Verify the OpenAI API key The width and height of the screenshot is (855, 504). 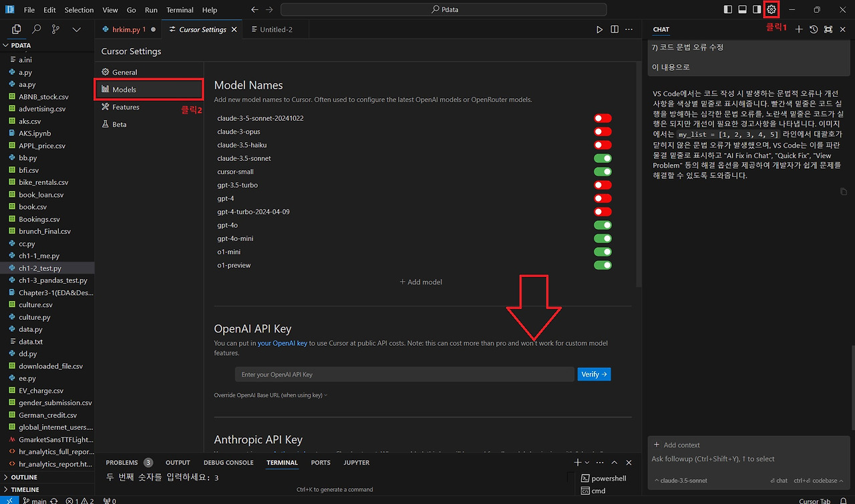coord(594,374)
